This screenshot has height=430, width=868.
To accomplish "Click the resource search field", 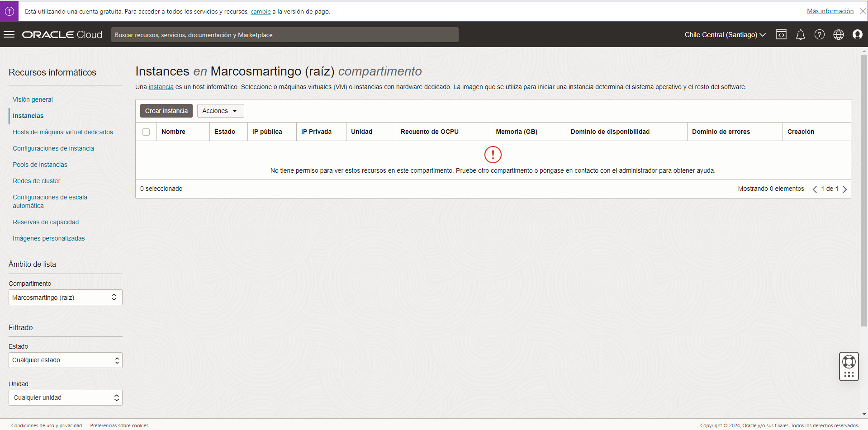I will pos(285,34).
